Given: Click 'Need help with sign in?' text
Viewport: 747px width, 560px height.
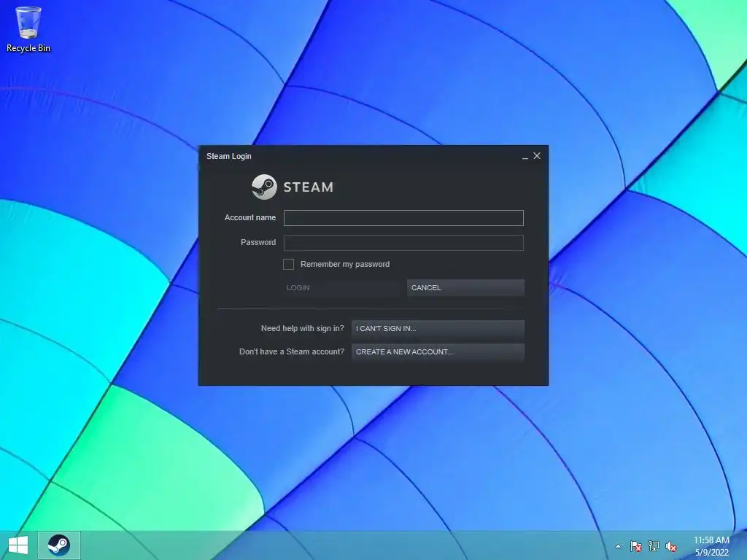Looking at the screenshot, I should coord(303,329).
